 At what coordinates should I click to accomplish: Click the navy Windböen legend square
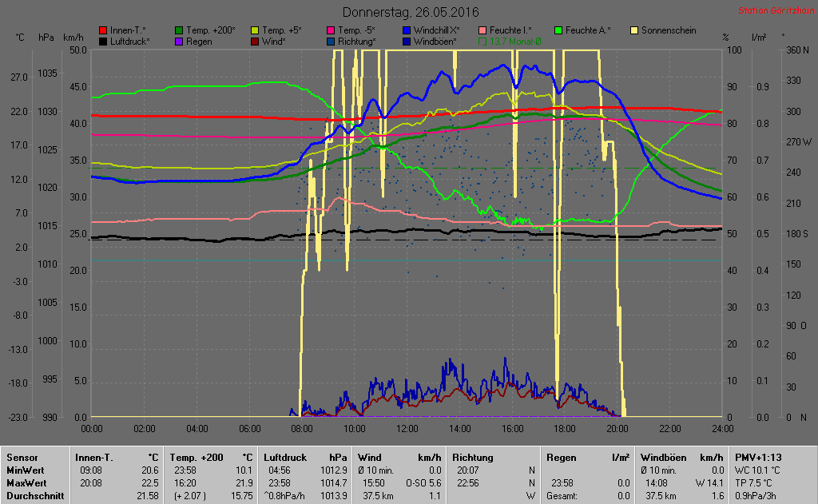point(407,42)
